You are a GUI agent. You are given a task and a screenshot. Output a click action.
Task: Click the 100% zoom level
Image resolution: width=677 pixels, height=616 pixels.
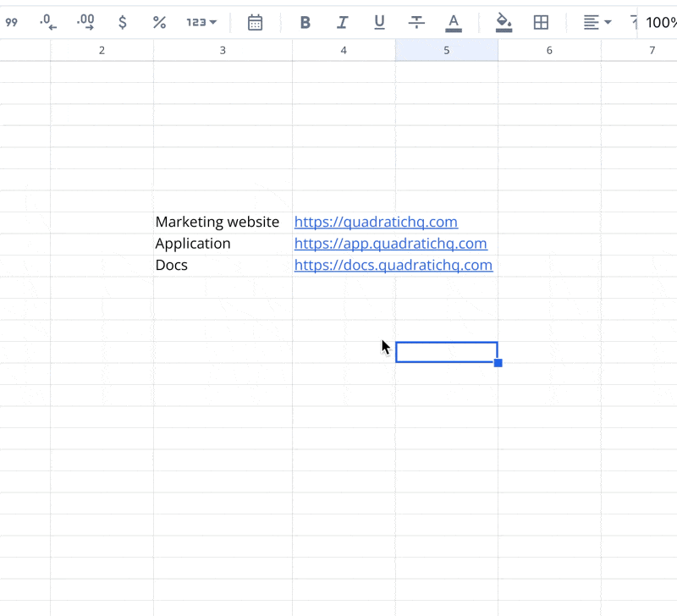pos(661,22)
